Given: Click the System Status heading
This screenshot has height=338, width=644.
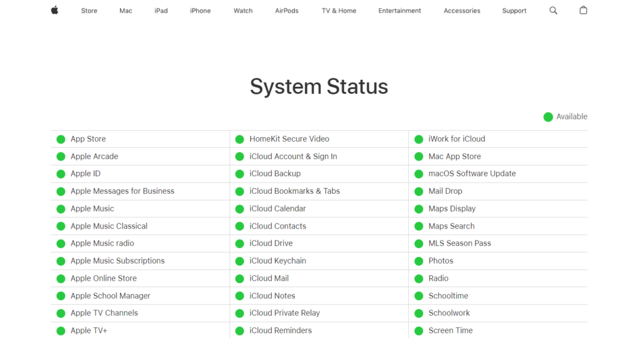Looking at the screenshot, I should (x=319, y=86).
